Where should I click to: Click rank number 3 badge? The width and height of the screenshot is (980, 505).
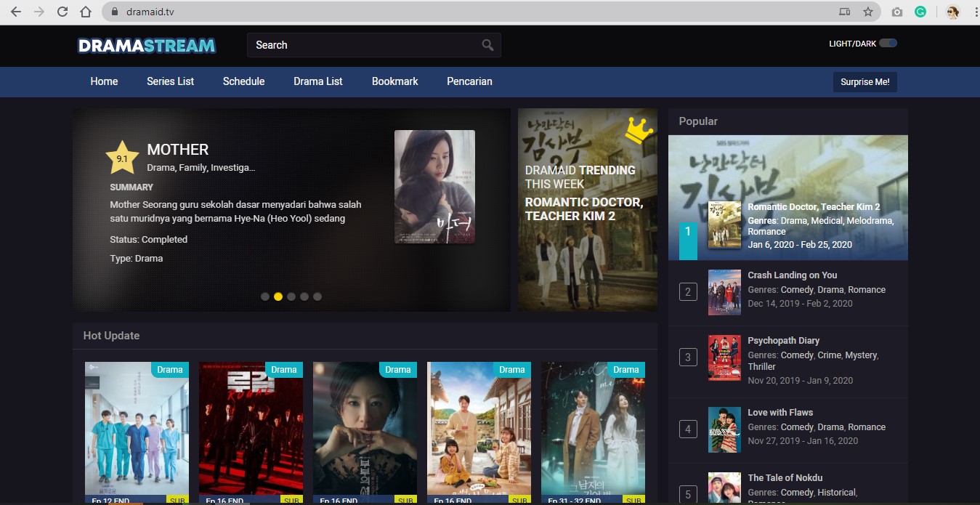(688, 357)
